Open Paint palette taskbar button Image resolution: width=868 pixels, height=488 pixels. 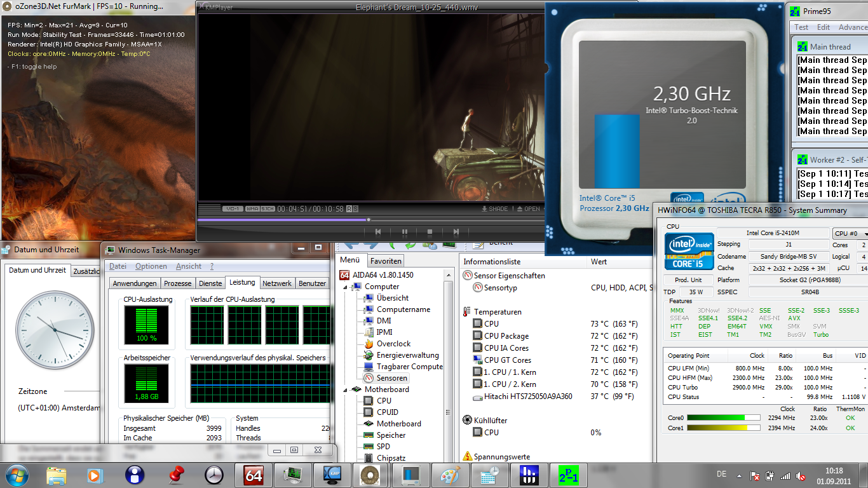[450, 475]
